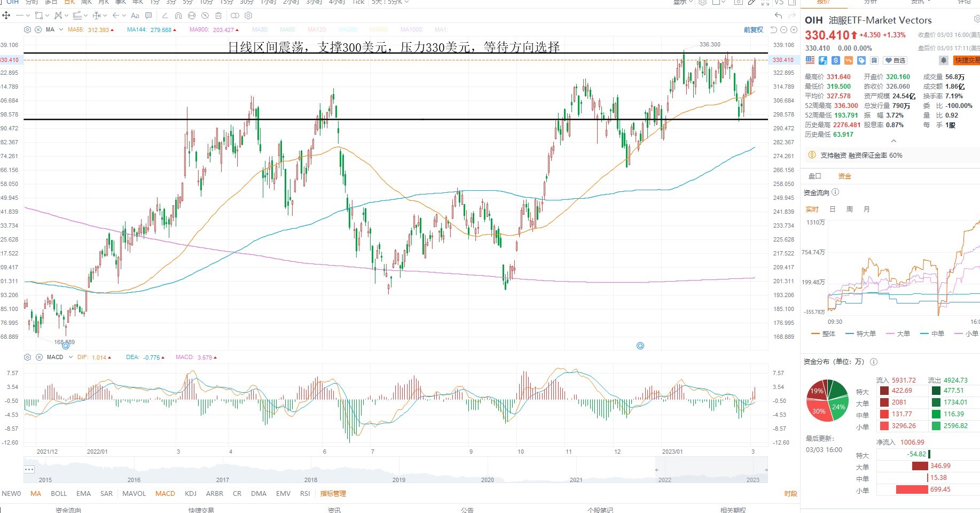Select the magnet snap tool
Viewport: 980px width, 513px height.
click(x=178, y=15)
